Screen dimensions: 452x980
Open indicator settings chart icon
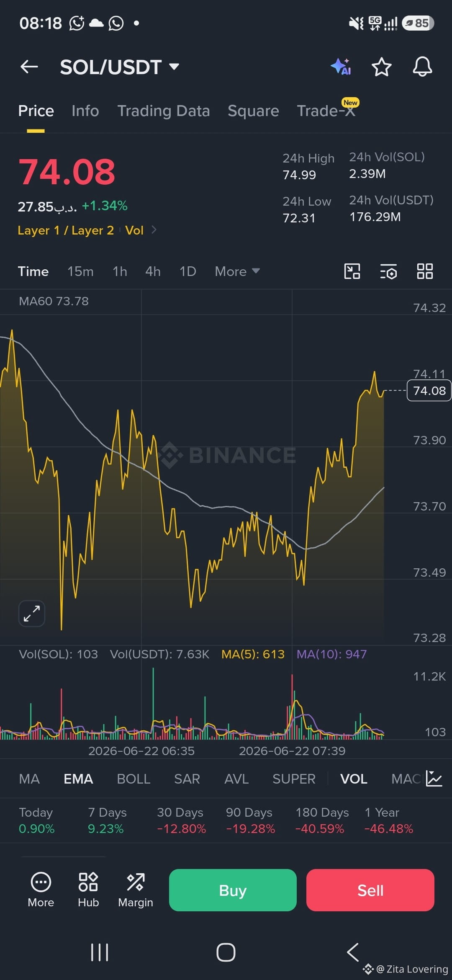(434, 779)
